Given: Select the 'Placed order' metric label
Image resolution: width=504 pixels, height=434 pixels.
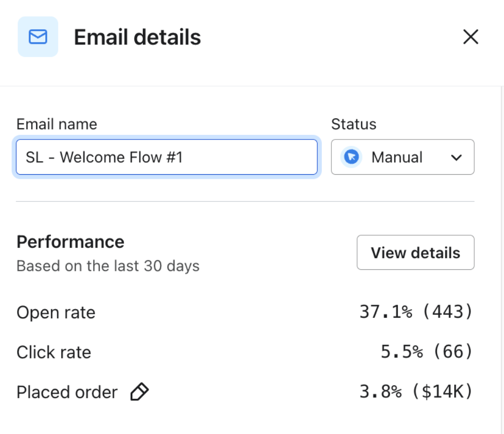Looking at the screenshot, I should point(67,392).
